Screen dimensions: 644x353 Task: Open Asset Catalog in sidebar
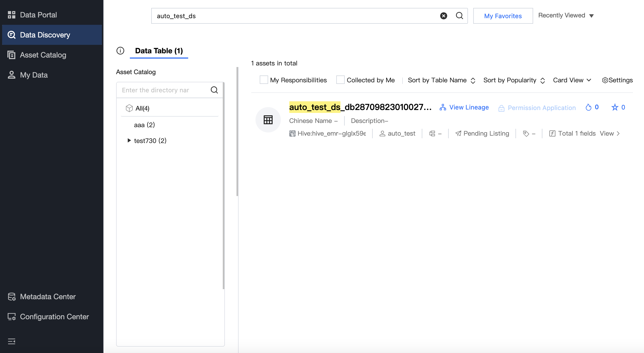pos(43,55)
